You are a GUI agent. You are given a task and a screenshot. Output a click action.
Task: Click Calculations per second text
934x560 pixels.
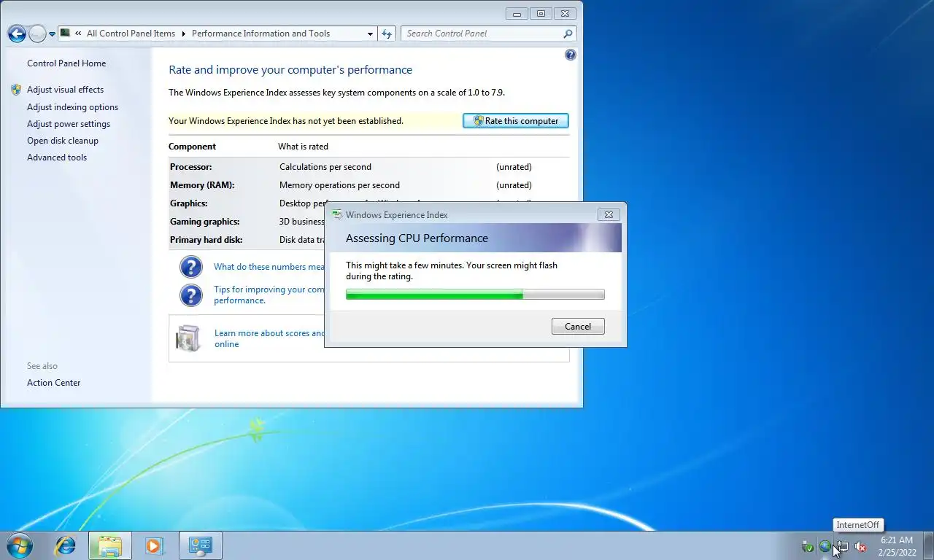click(325, 167)
